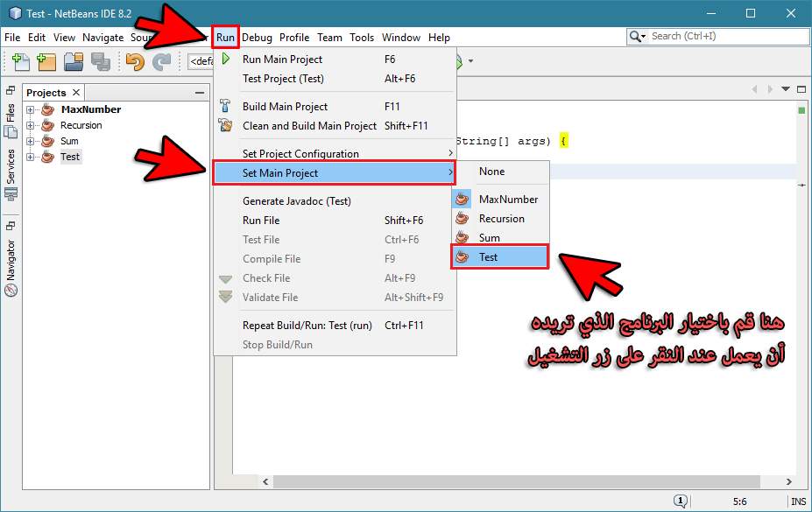Click the NetBeans cube icon in the title bar

click(16, 13)
